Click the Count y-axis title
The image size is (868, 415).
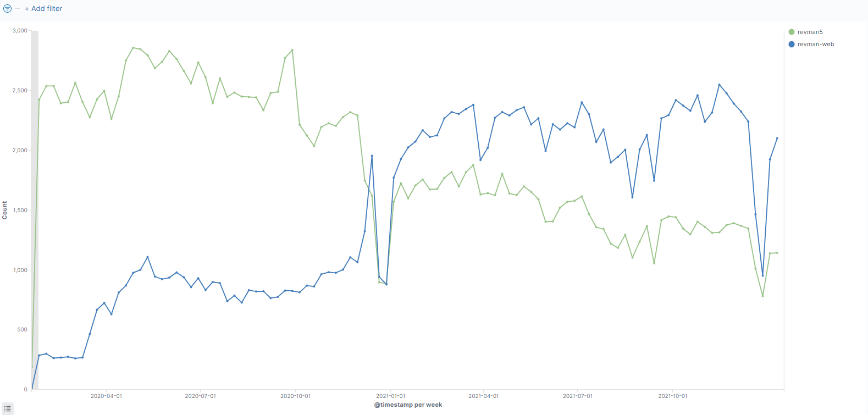pos(5,210)
